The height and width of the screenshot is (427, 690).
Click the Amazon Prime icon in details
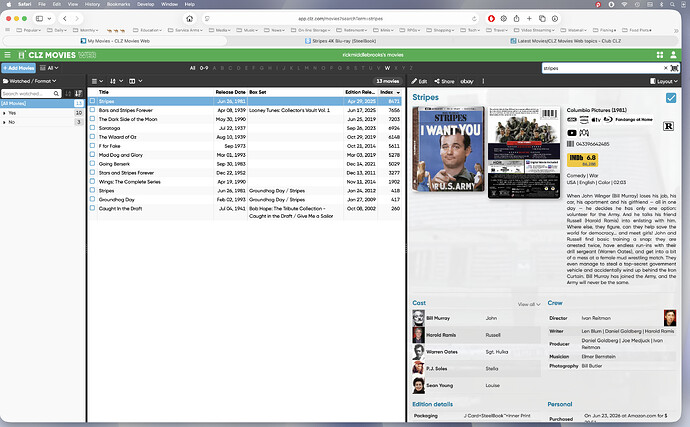pyautogui.click(x=584, y=120)
